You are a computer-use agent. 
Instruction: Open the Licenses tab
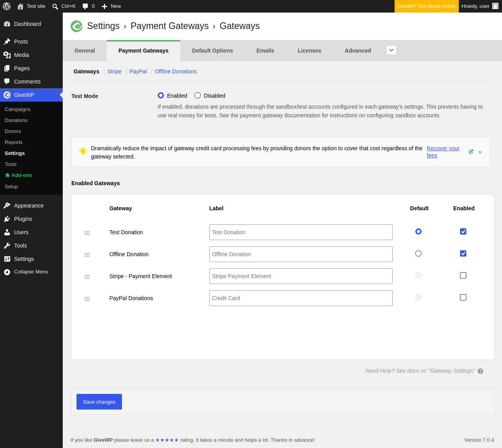click(x=309, y=51)
